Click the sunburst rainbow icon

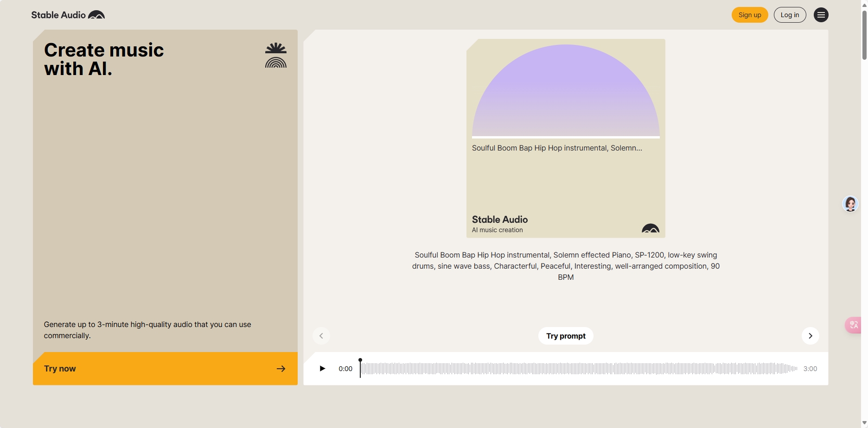[275, 56]
